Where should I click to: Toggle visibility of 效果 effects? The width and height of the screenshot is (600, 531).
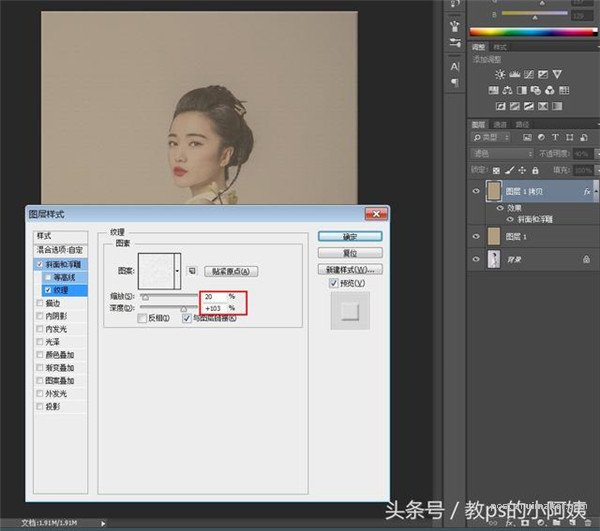click(500, 208)
